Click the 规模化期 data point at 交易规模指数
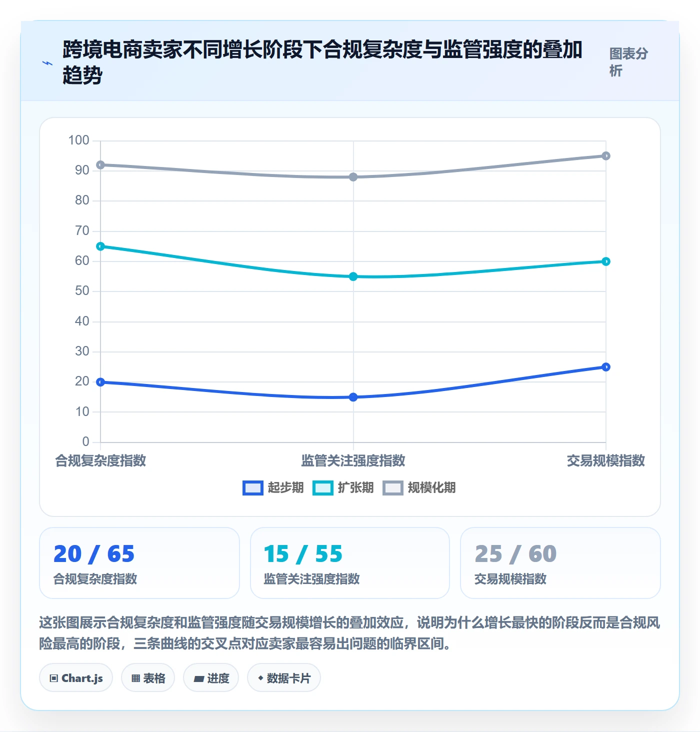The width and height of the screenshot is (700, 732). (606, 156)
